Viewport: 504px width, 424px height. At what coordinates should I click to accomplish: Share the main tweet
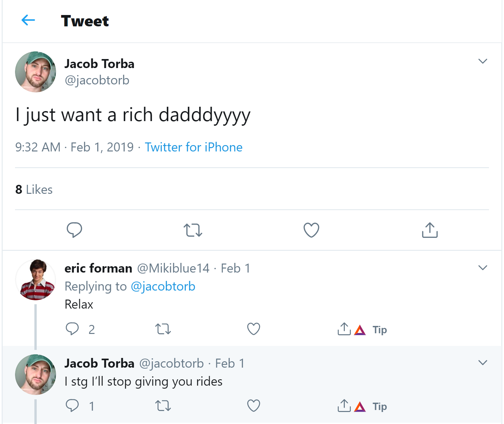coord(430,230)
